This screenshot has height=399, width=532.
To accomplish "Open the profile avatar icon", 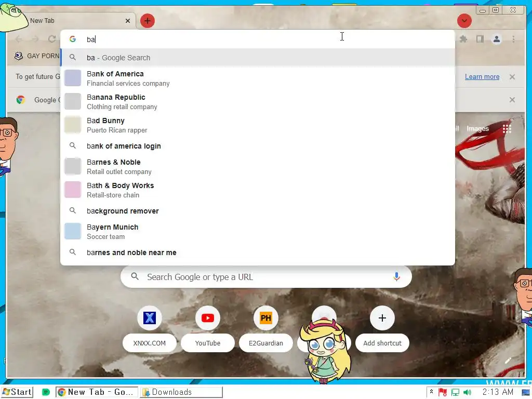I will (496, 39).
